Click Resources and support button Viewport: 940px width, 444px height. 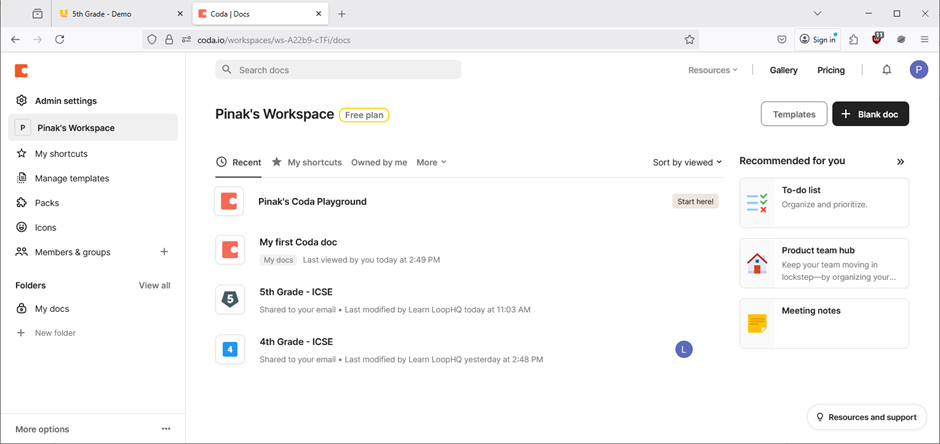[x=867, y=417]
